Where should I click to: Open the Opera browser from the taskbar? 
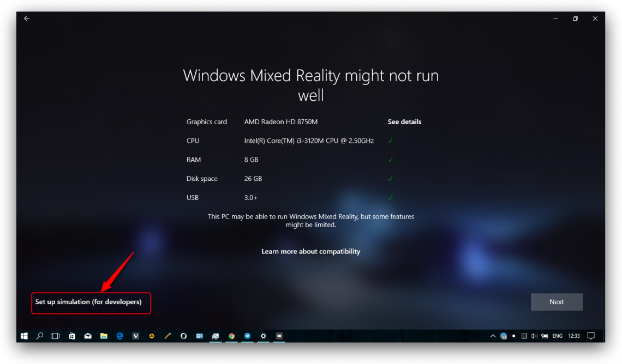click(183, 336)
